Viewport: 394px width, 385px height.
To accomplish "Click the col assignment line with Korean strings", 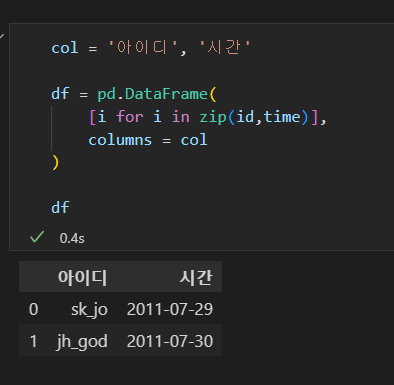I will point(151,47).
